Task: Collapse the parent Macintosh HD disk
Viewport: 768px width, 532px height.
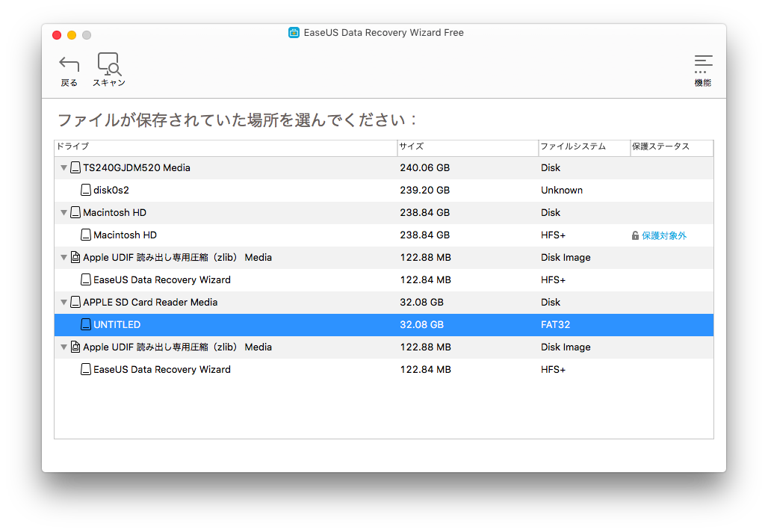Action: [64, 213]
